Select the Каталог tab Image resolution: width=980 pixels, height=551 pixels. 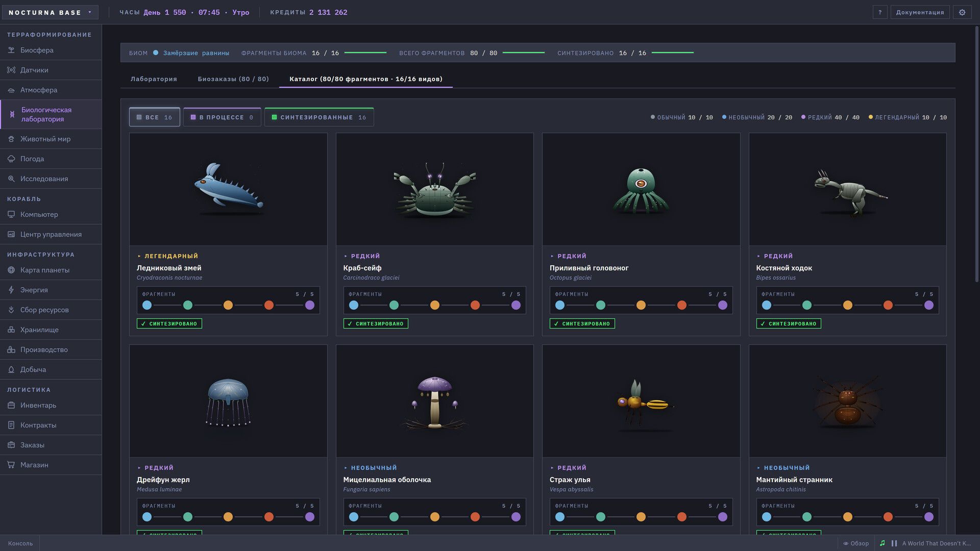pos(366,79)
